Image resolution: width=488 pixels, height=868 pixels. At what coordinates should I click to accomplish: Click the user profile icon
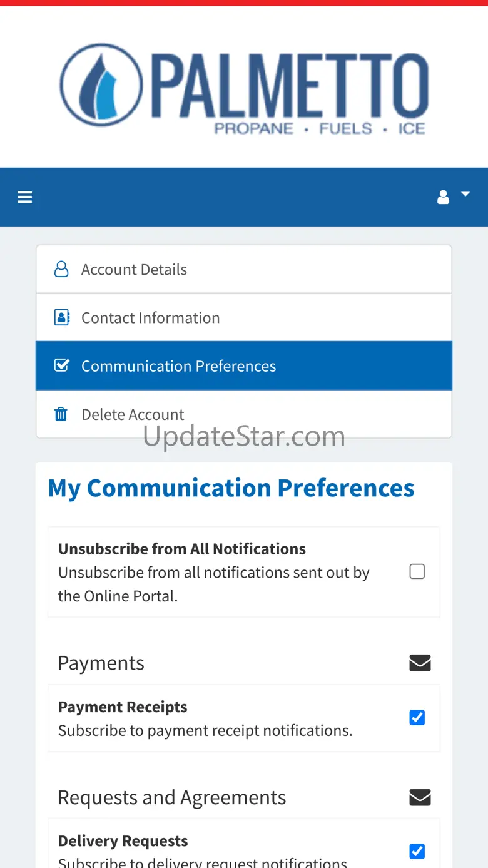443,198
